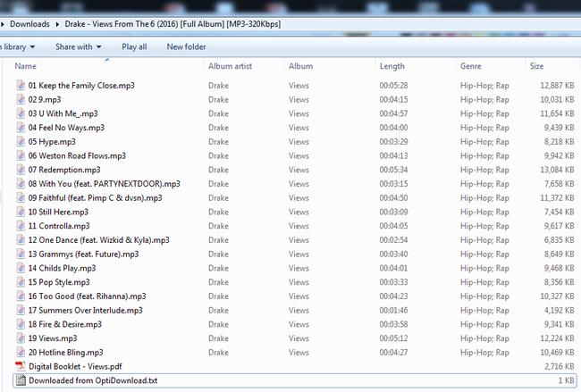581x392 pixels.
Task: Click length 00:05:28 of Keep the Family Close
Action: point(393,86)
